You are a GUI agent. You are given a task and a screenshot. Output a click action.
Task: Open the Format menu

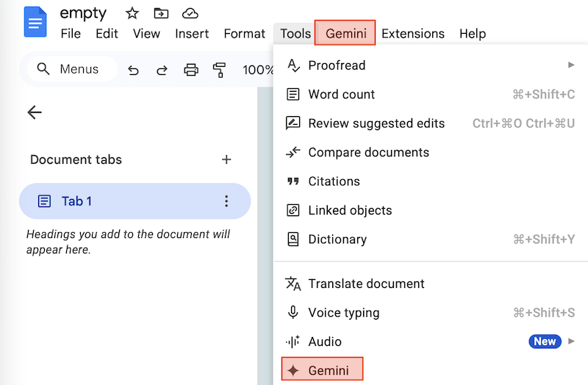[x=245, y=34]
